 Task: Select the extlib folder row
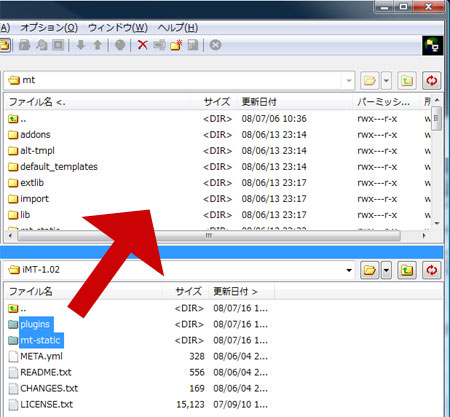(x=218, y=183)
